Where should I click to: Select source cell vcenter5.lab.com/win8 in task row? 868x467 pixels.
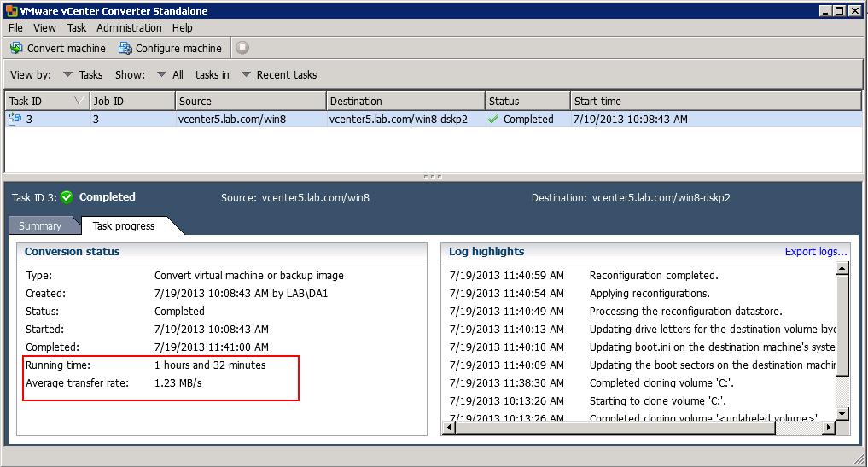coord(232,120)
